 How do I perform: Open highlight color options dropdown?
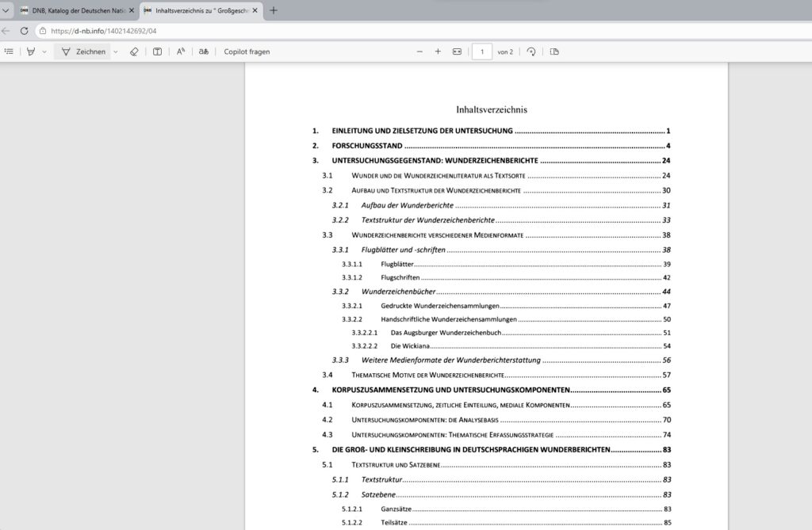(x=44, y=51)
